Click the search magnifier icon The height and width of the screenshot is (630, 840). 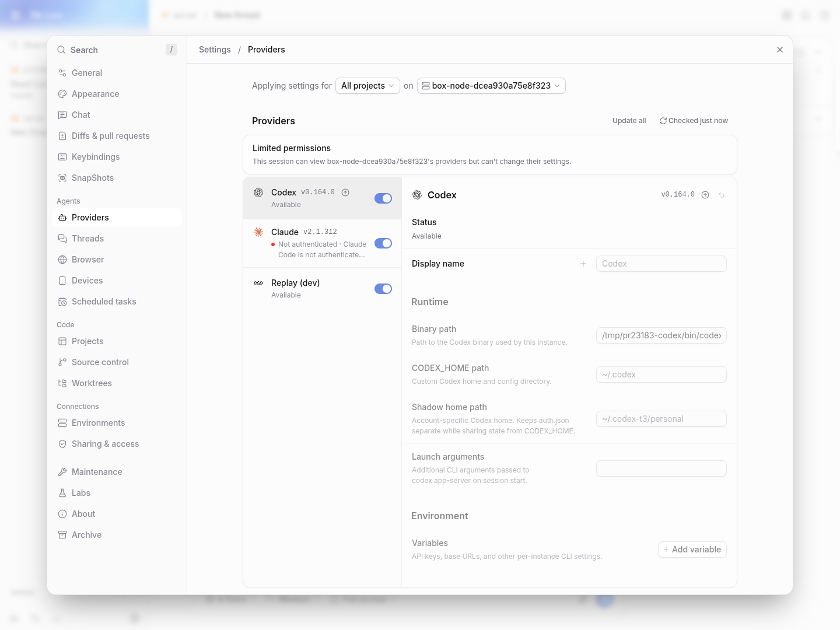click(61, 50)
